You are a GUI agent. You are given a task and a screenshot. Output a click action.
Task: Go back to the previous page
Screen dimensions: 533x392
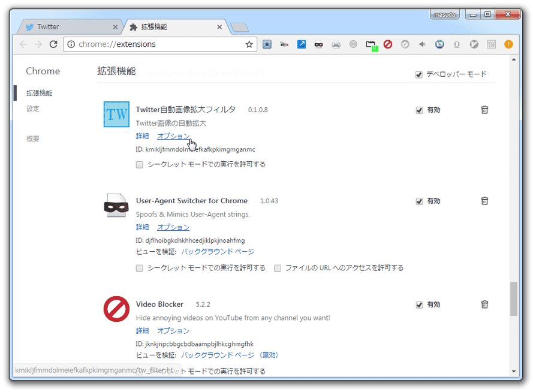23,44
